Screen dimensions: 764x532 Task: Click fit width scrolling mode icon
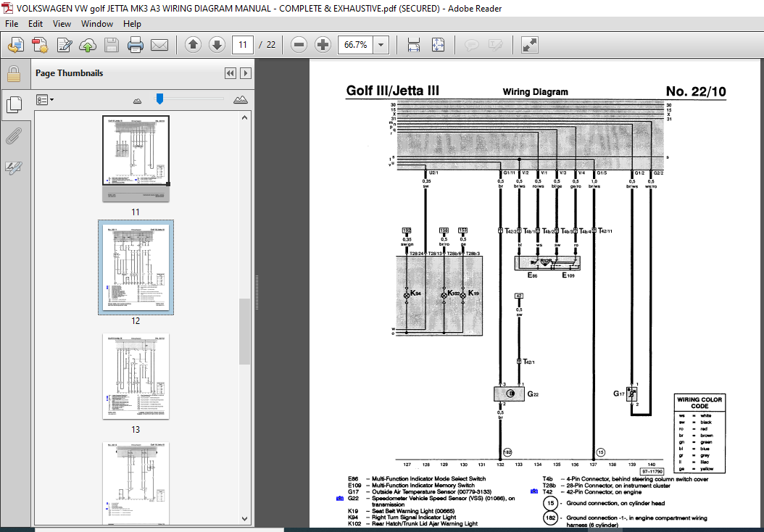point(414,45)
